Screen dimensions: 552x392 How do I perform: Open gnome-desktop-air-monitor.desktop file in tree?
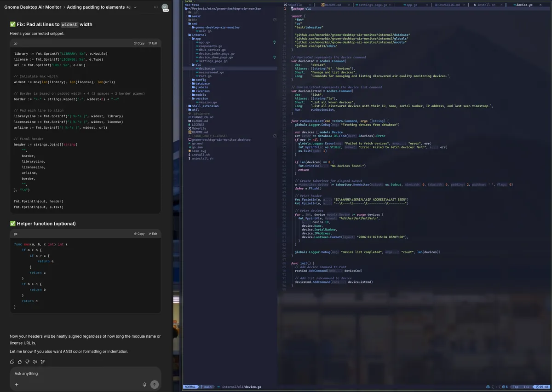[219, 139]
